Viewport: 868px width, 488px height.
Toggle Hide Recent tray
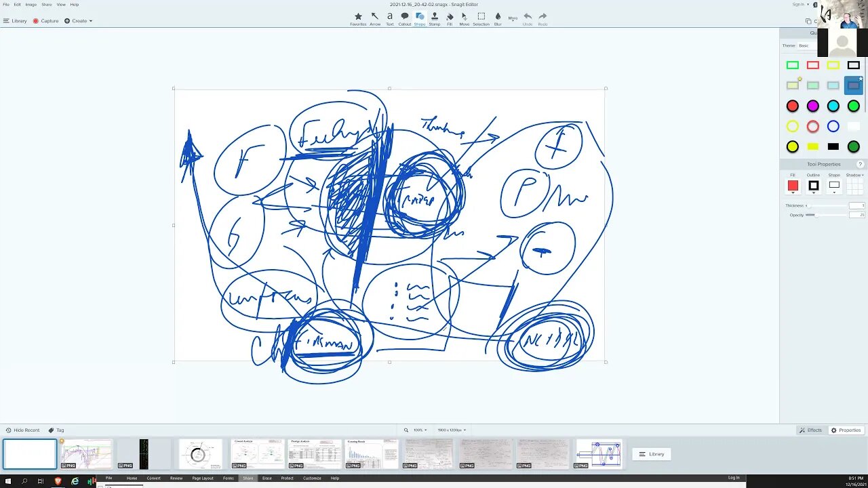coord(22,430)
